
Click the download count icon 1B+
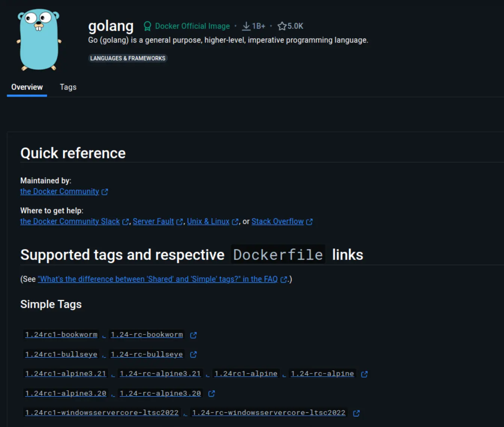pyautogui.click(x=246, y=26)
